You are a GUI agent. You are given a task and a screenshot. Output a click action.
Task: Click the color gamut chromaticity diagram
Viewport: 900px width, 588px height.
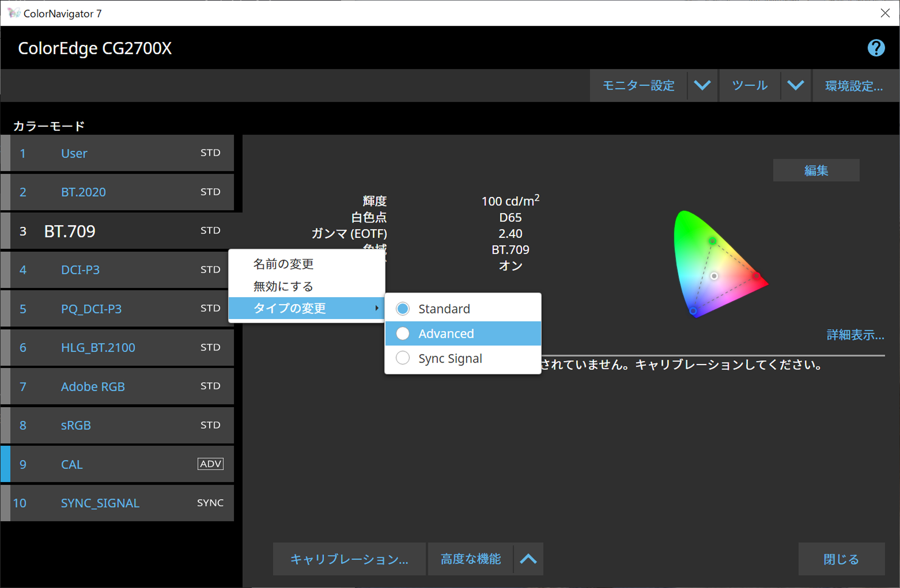[720, 264]
